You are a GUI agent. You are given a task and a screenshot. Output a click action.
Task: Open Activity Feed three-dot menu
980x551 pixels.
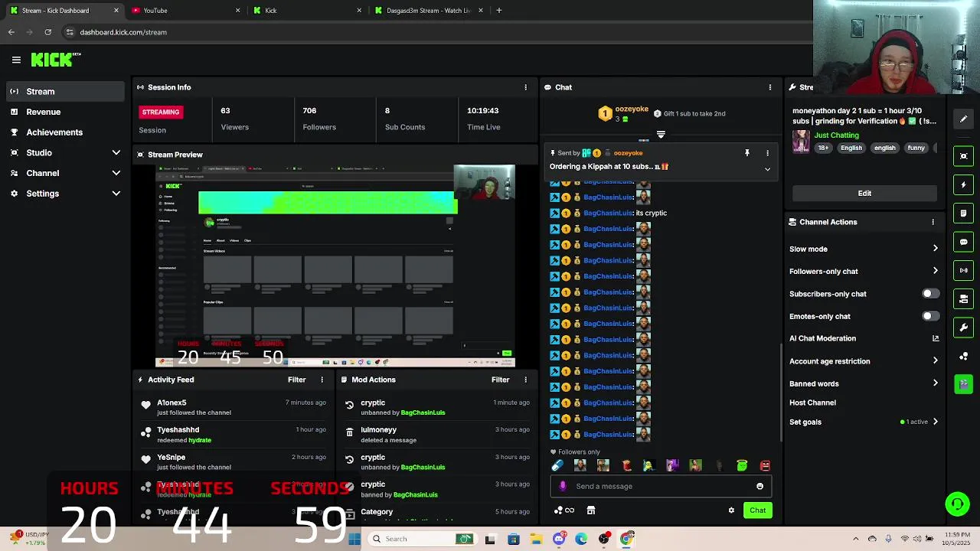[322, 380]
